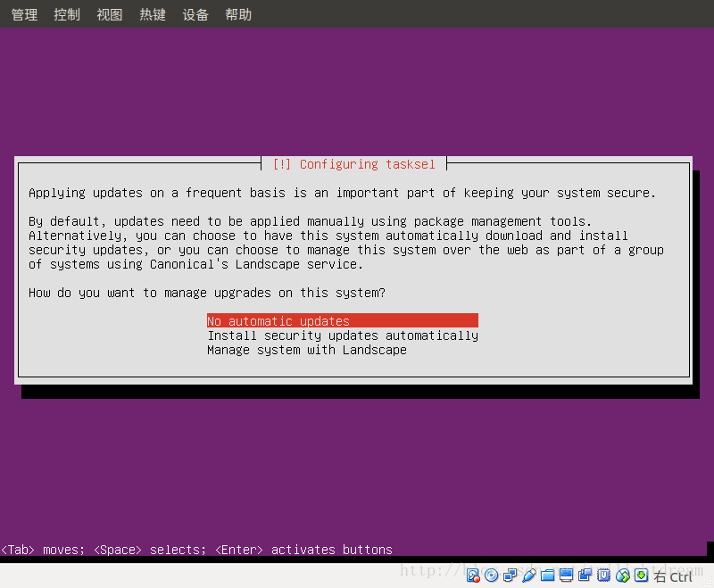Open the 热键 menu
Image resolution: width=714 pixels, height=588 pixels.
point(152,13)
